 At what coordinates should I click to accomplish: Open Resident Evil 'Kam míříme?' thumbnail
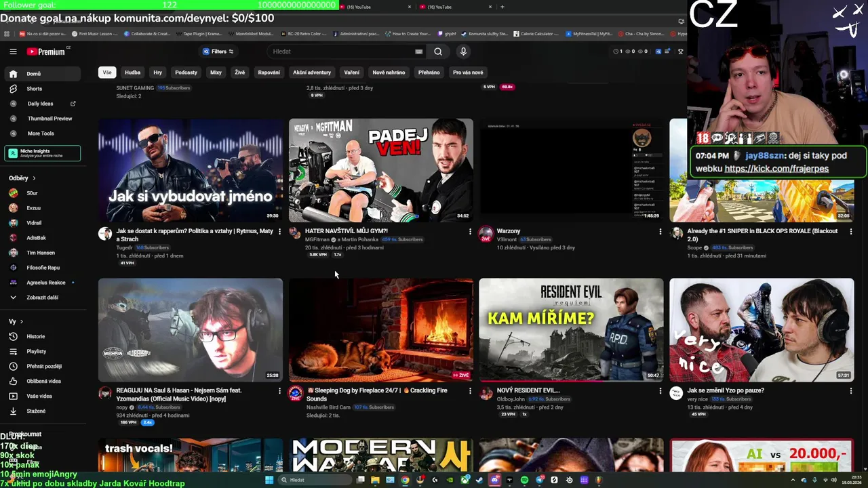click(571, 330)
